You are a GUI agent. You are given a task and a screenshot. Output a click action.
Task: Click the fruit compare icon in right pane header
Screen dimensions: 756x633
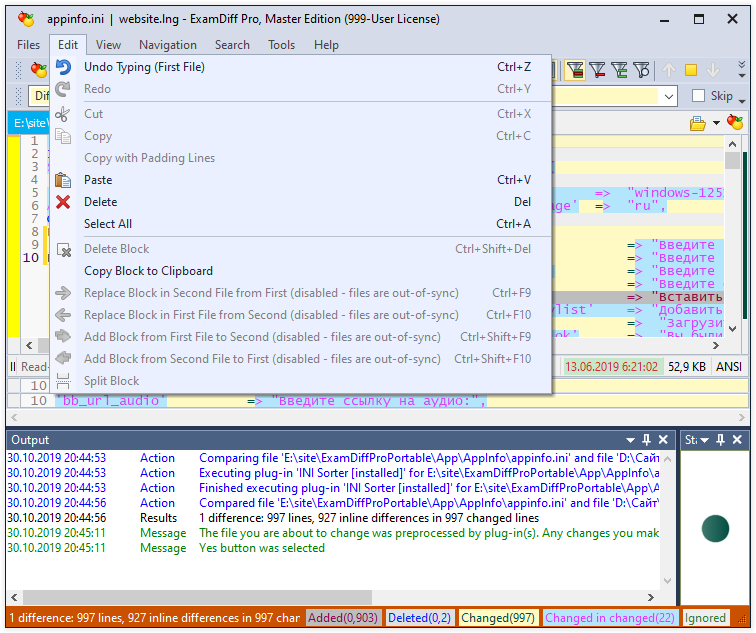[x=735, y=122]
